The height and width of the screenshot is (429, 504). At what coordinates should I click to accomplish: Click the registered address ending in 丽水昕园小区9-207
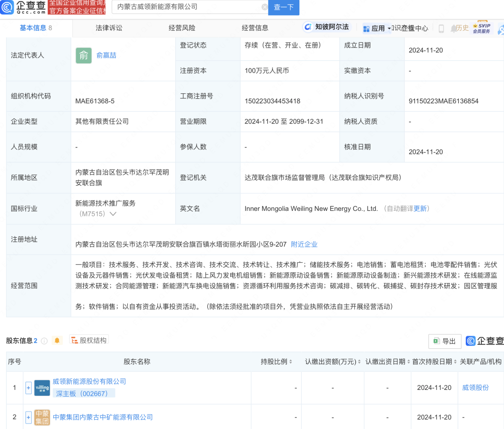click(181, 244)
